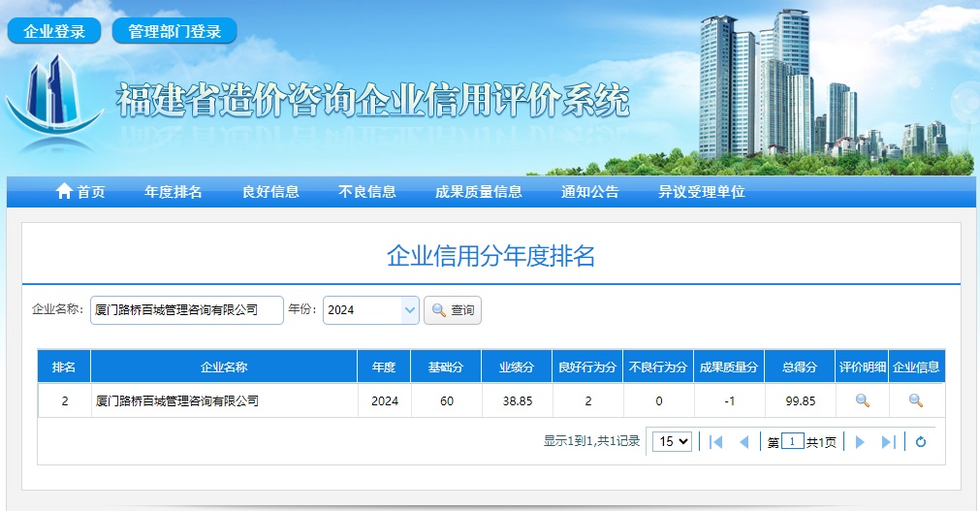This screenshot has width=980, height=511.
Task: Go to the previous page of results
Action: [743, 442]
